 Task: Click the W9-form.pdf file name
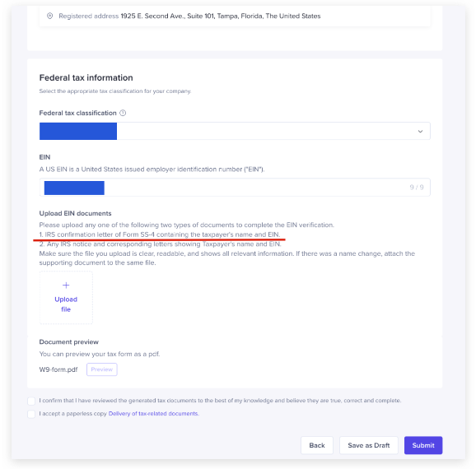click(x=58, y=369)
